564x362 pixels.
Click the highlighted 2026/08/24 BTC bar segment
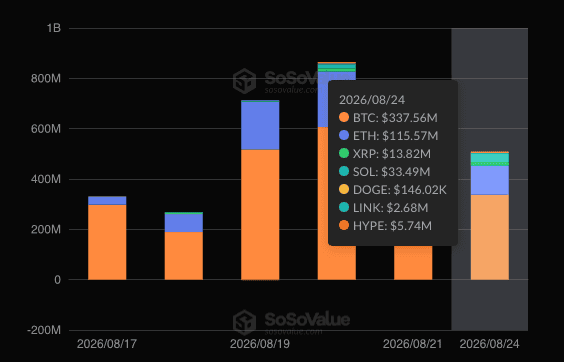(490, 237)
